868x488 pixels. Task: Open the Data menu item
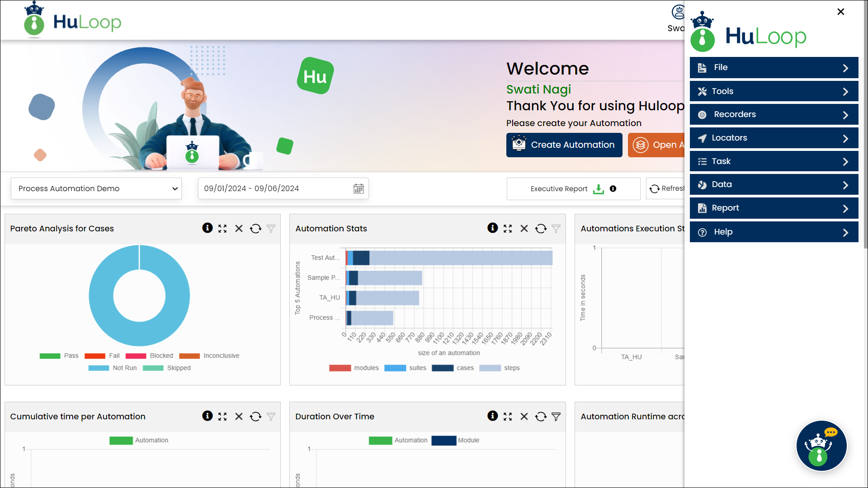coord(774,184)
